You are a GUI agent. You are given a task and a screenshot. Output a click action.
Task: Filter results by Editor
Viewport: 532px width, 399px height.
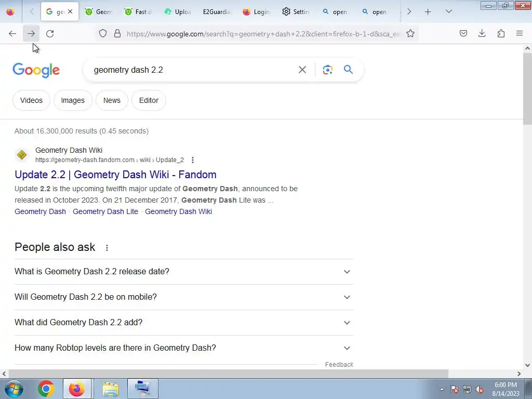click(x=149, y=100)
